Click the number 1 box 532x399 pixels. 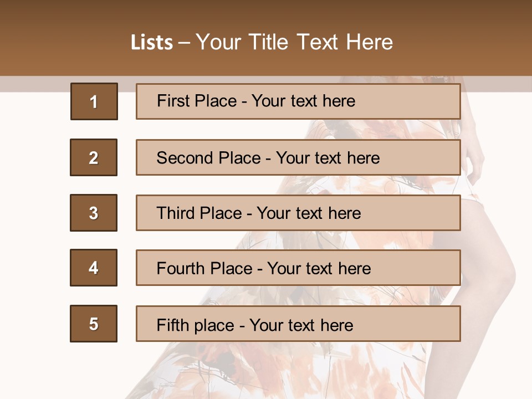pos(94,101)
